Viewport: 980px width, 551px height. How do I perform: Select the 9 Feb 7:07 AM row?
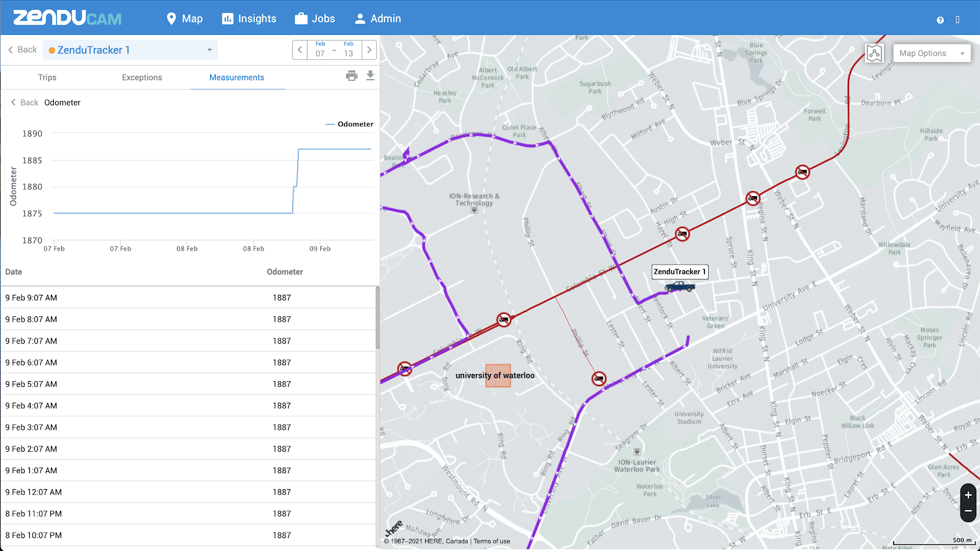pyautogui.click(x=188, y=341)
